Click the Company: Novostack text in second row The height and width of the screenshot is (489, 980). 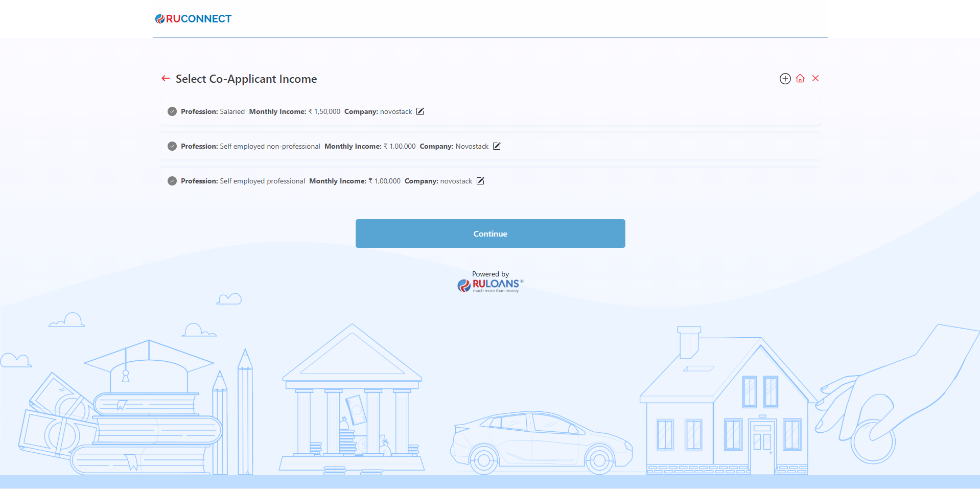(454, 146)
